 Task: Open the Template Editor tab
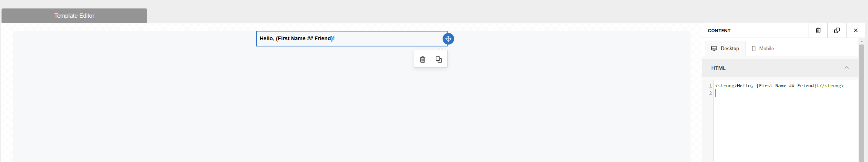74,16
